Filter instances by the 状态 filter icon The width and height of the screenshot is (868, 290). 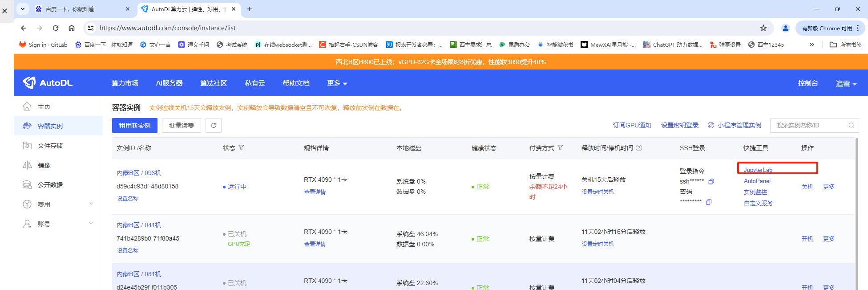click(241, 148)
